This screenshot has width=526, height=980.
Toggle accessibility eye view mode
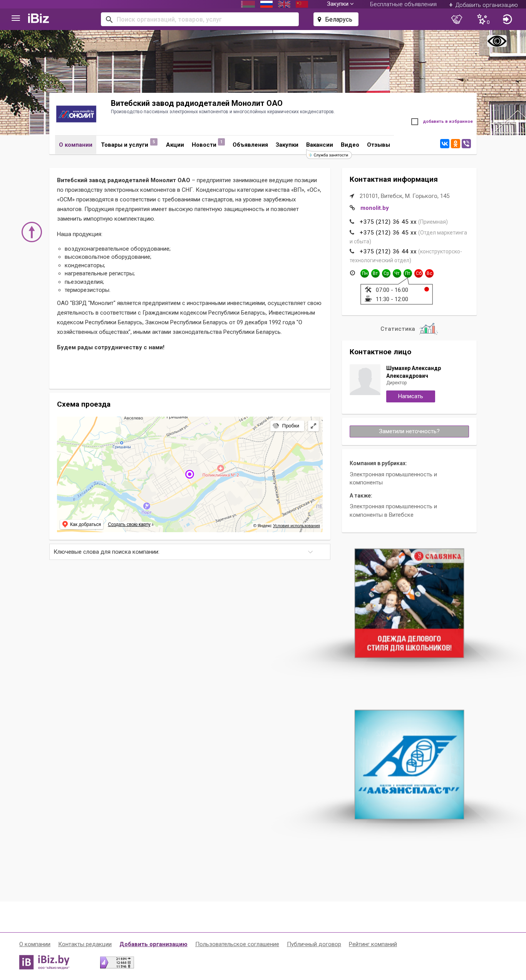[497, 41]
